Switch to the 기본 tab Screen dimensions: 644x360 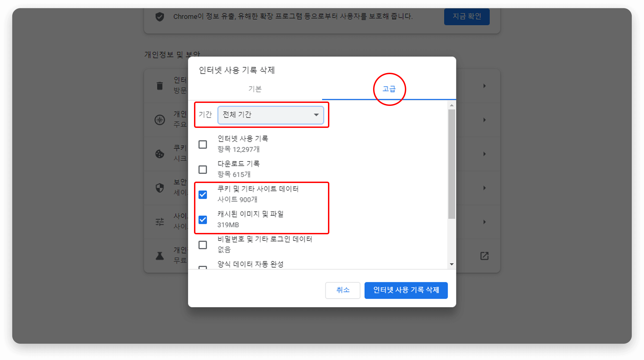255,89
